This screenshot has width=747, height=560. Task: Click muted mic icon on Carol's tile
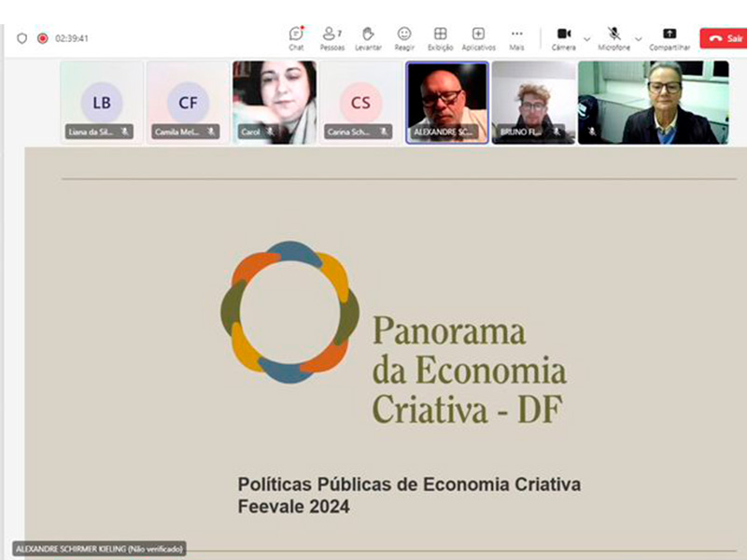click(x=270, y=132)
